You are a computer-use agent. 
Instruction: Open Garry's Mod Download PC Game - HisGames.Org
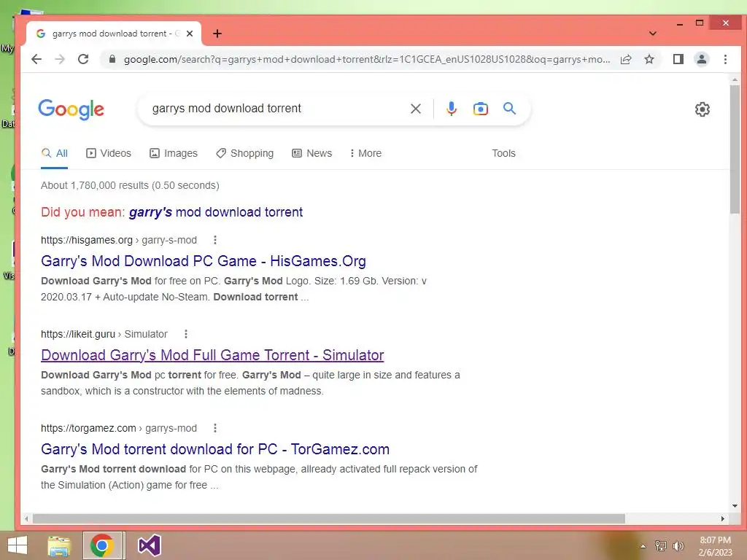[x=204, y=261]
